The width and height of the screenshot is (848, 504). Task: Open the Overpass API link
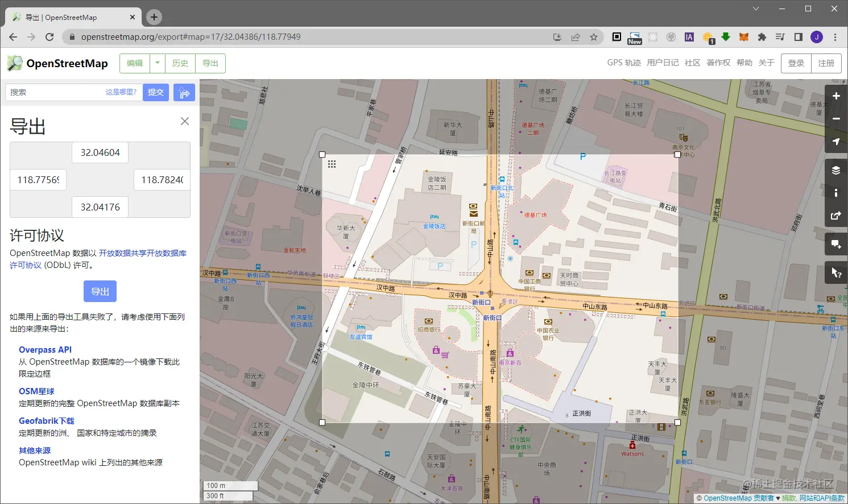coord(45,350)
